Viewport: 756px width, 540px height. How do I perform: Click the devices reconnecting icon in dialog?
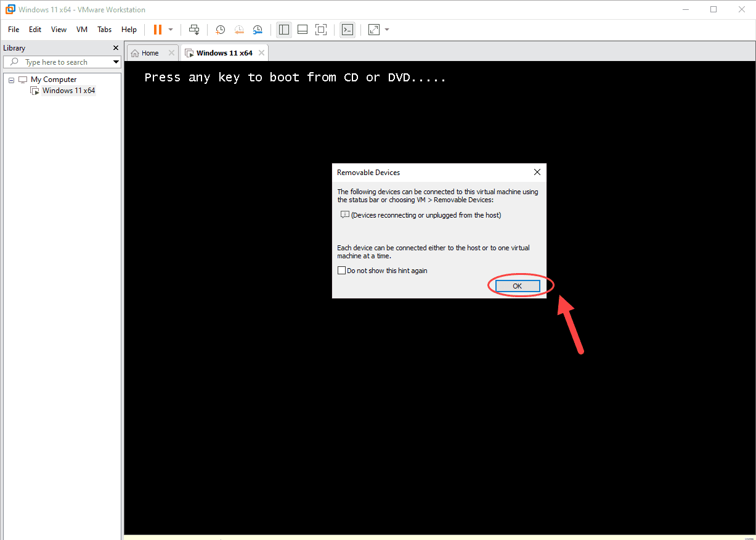(x=345, y=215)
